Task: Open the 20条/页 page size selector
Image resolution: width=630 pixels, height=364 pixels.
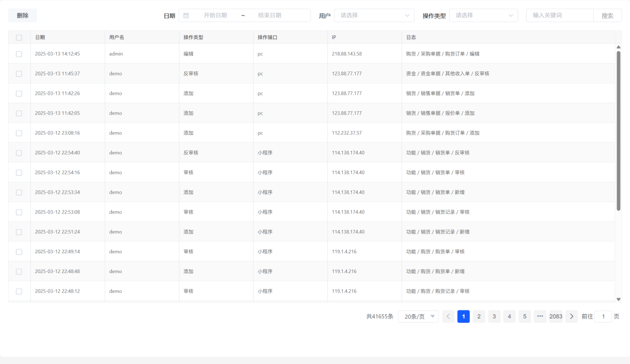Action: [418, 316]
